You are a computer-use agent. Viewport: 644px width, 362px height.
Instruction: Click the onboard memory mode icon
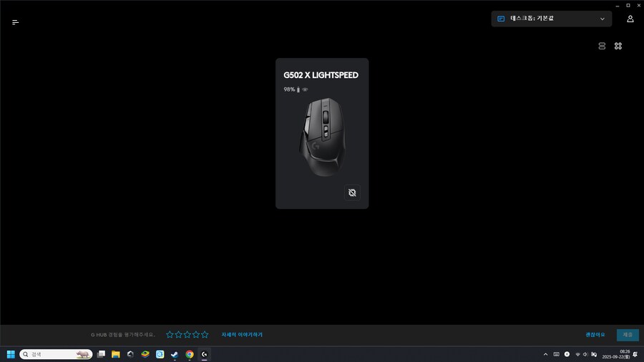[x=352, y=192]
